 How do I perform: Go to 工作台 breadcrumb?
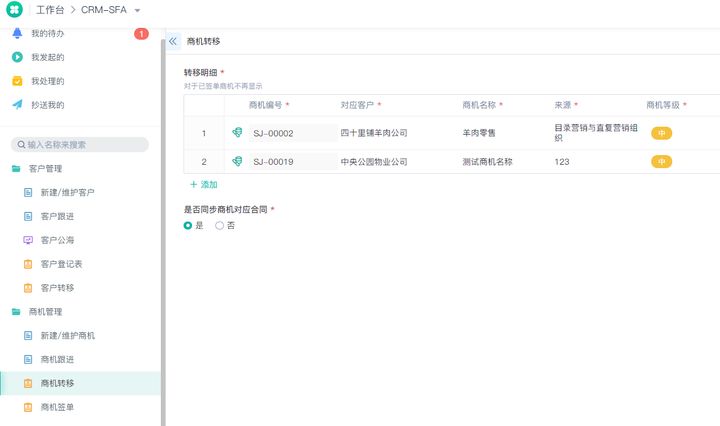coord(50,10)
